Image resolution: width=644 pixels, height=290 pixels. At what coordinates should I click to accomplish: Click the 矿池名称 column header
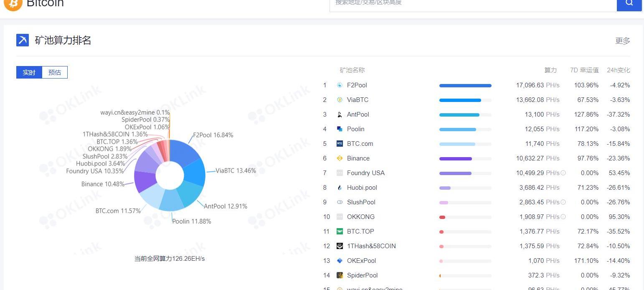point(352,70)
